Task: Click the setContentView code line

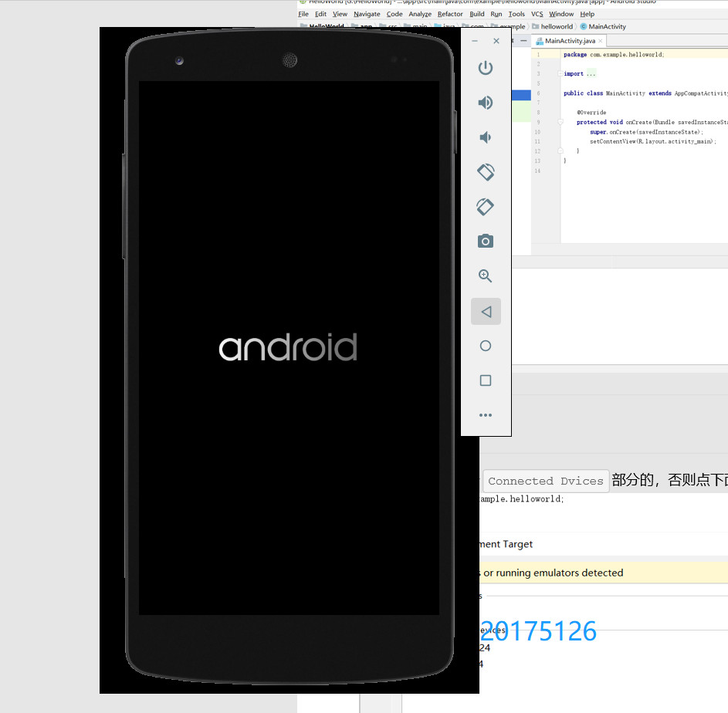Action: coord(653,141)
